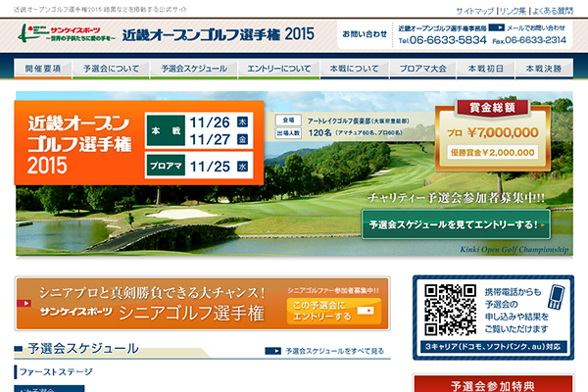The image size is (588, 392).
Task: Select the プロアマ大会 menu item
Action: [x=422, y=69]
